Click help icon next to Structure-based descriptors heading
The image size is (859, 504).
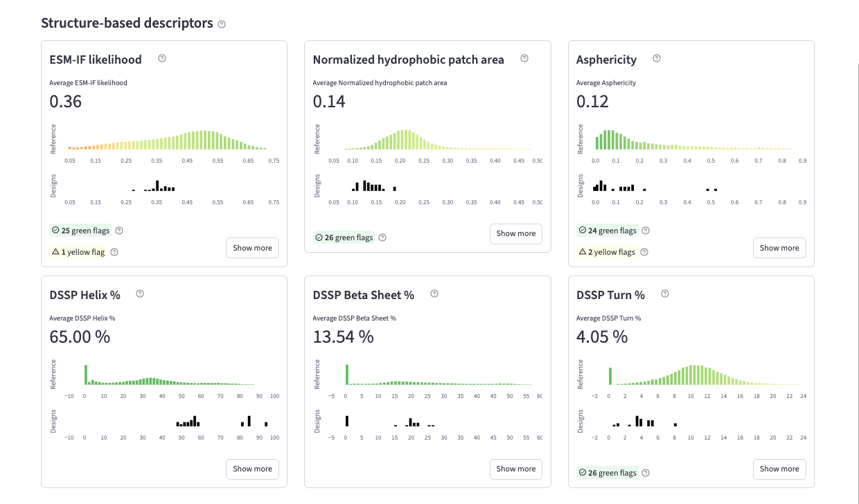[222, 24]
